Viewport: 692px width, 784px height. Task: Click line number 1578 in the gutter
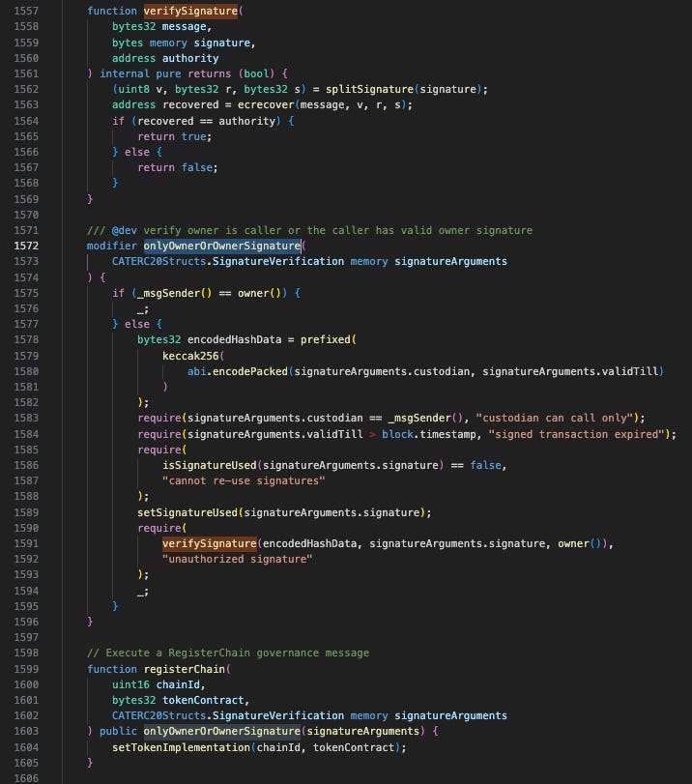click(26, 339)
